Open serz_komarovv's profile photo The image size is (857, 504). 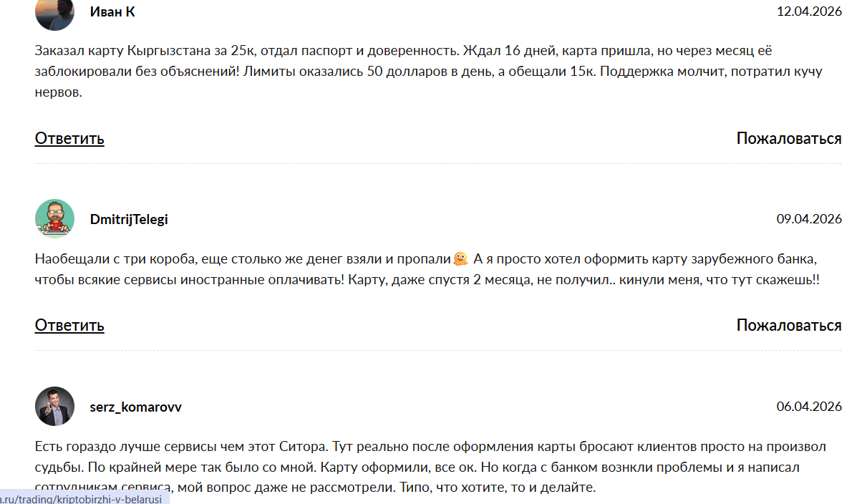pos(54,406)
